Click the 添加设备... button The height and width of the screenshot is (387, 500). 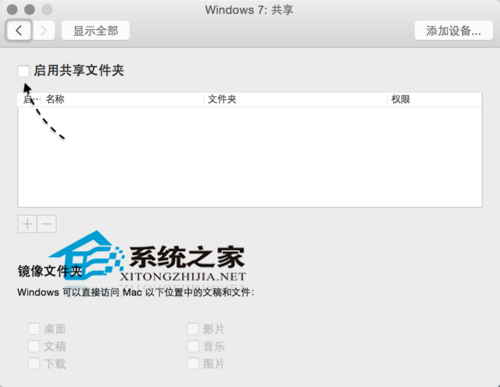tap(454, 31)
